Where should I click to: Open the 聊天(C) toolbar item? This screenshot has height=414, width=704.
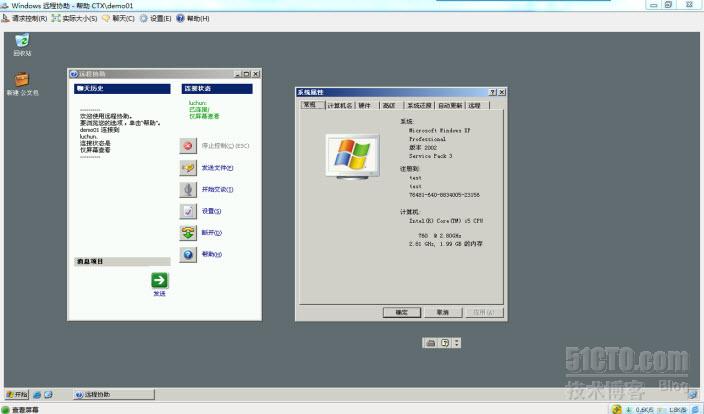coord(119,18)
